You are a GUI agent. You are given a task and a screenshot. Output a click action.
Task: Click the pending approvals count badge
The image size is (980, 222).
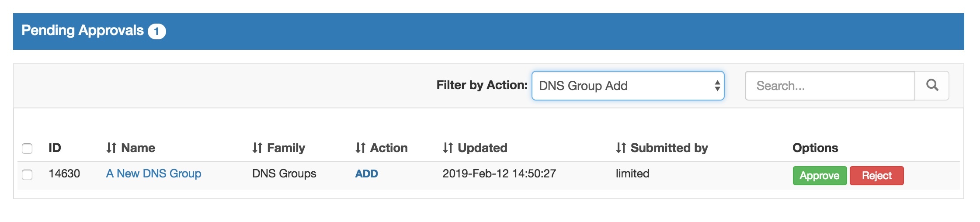pos(156,31)
